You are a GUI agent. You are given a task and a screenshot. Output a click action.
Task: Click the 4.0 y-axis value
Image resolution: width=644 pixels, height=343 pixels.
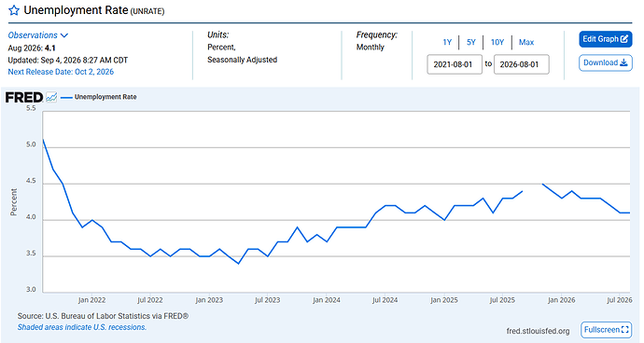coord(31,217)
